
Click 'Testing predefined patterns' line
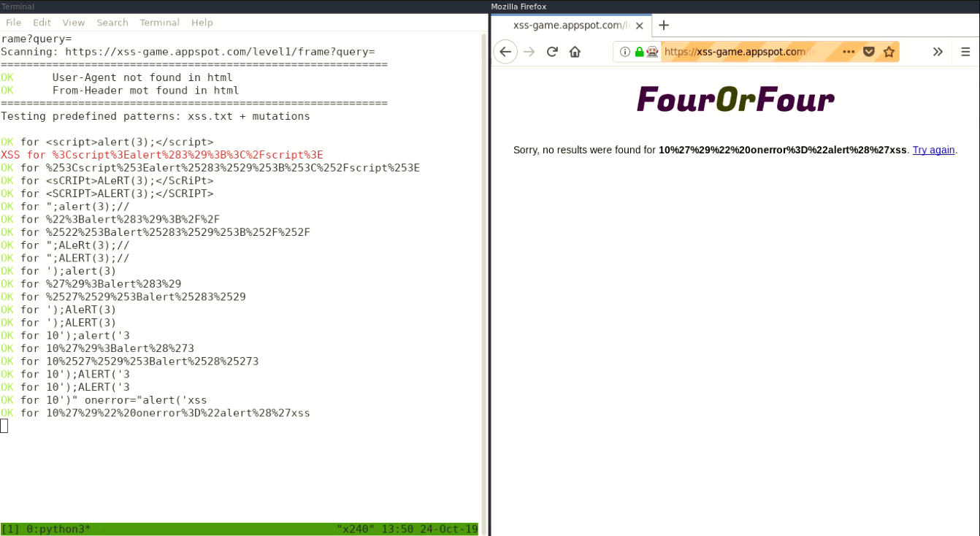[x=156, y=116]
